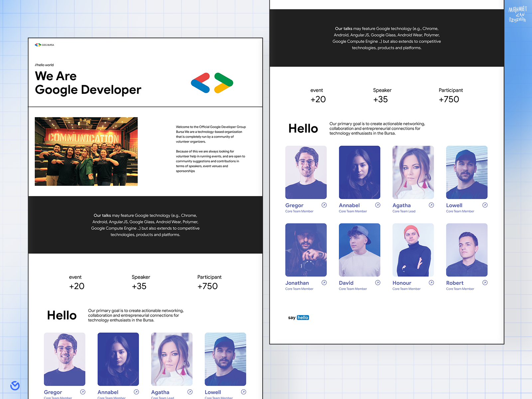532x399 pixels.
Task: Open Jonathan's portrait photo
Action: click(306, 250)
